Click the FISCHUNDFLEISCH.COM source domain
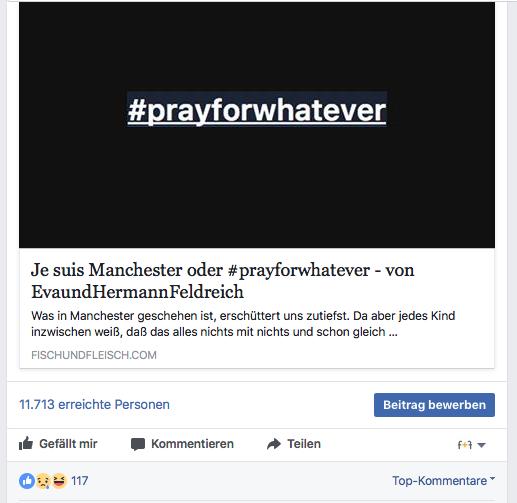Screen dimensions: 517x503 pos(94,355)
